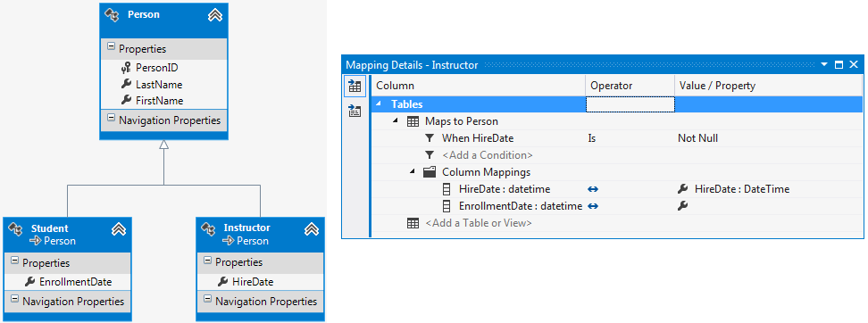Click the Maps to Person table icon

pyautogui.click(x=413, y=121)
